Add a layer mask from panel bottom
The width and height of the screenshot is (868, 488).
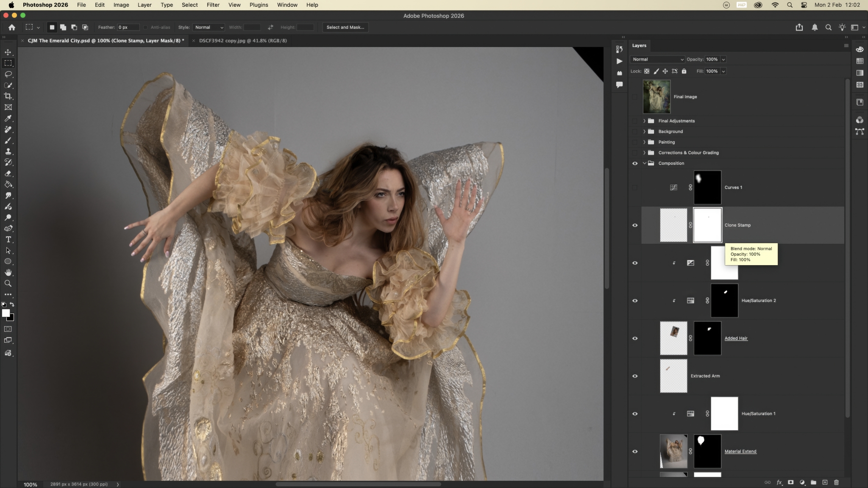click(x=790, y=482)
